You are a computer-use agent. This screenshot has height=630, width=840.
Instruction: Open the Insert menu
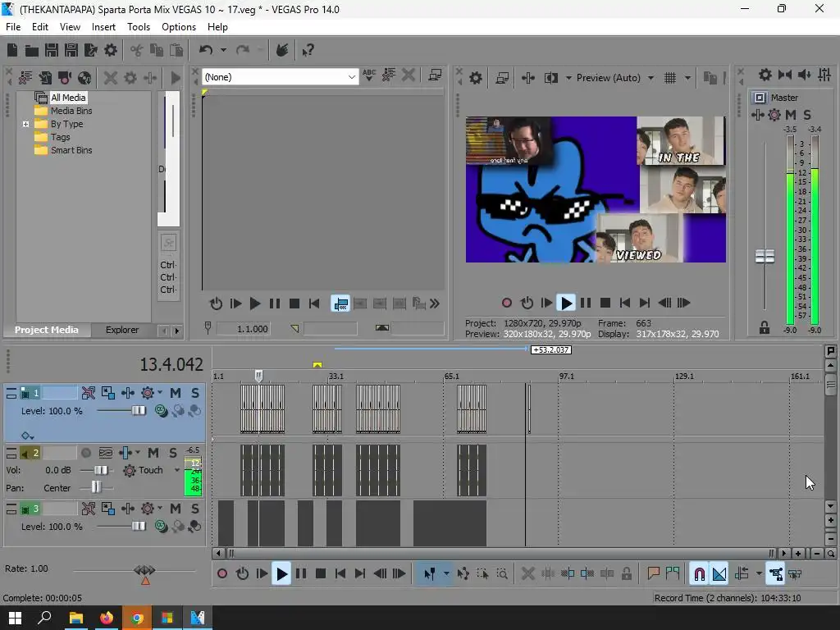103,27
